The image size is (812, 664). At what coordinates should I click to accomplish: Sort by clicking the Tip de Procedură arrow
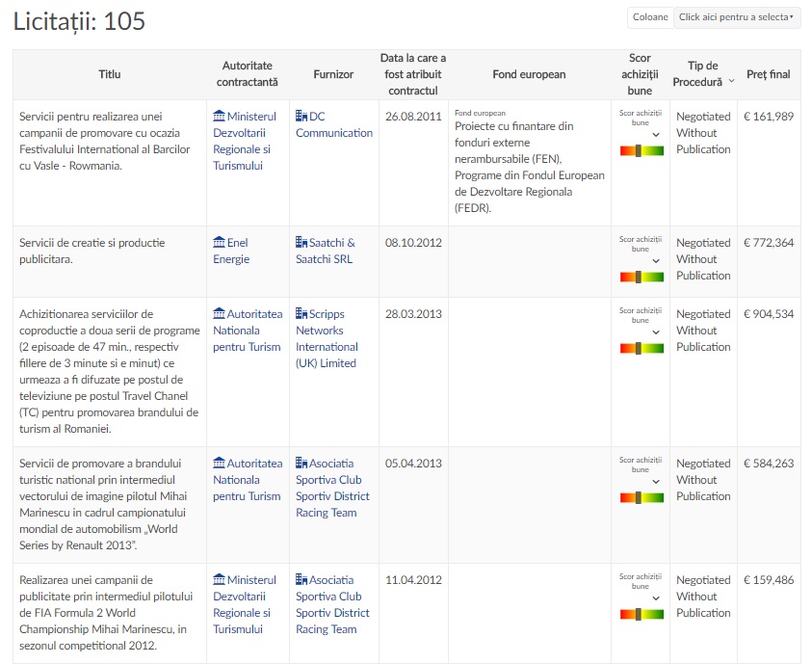[x=731, y=81]
